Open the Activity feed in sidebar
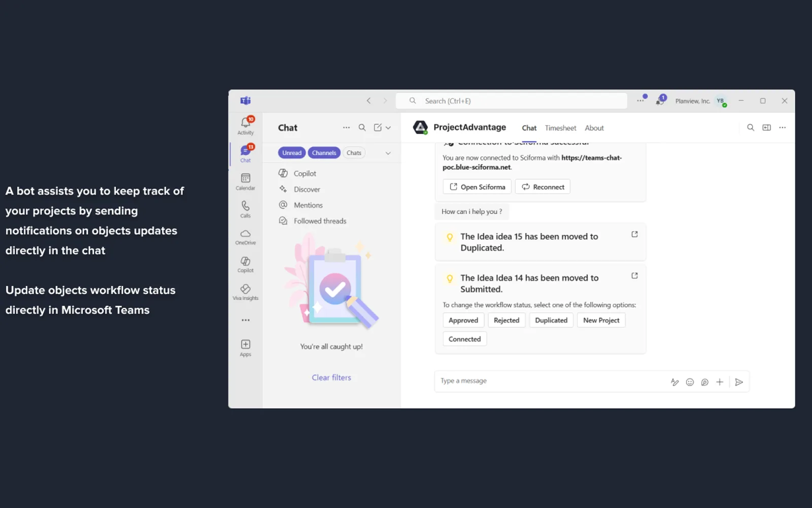Viewport: 812px width, 508px height. [x=246, y=125]
